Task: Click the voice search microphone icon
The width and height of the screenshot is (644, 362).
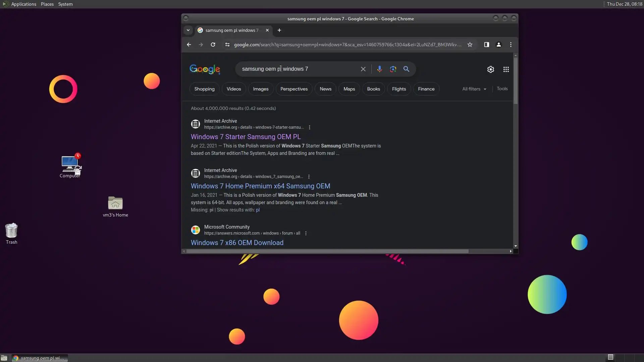Action: (x=379, y=69)
